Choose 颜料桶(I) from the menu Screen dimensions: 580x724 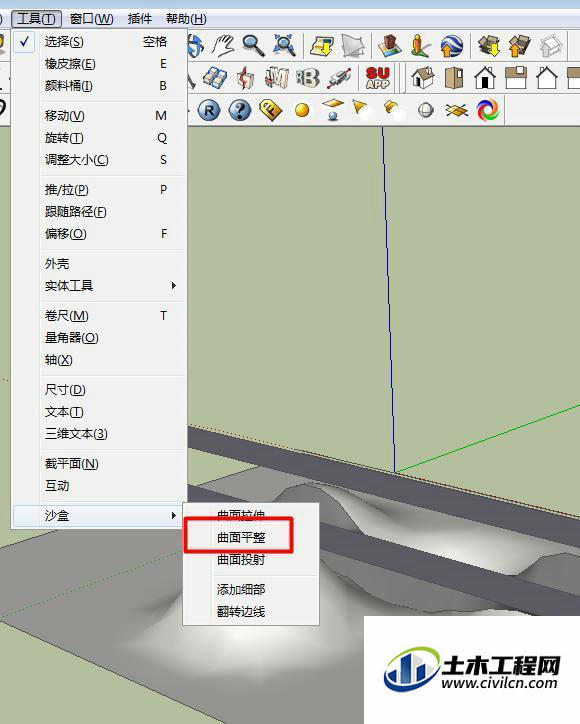[x=99, y=86]
